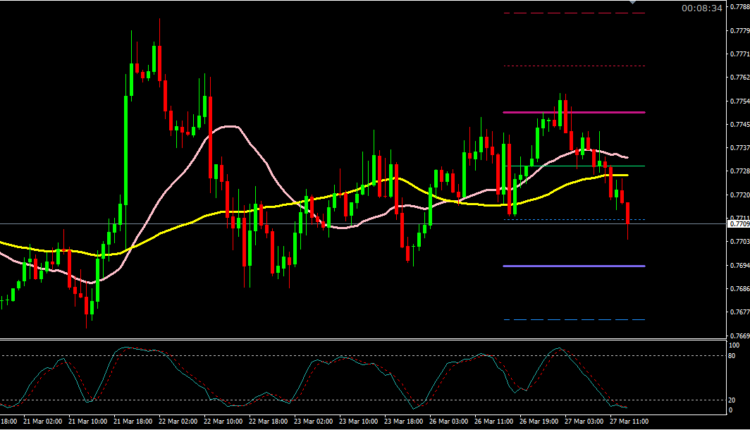
Task: Click the chart shift triangle marker
Action: pyautogui.click(x=633, y=3)
